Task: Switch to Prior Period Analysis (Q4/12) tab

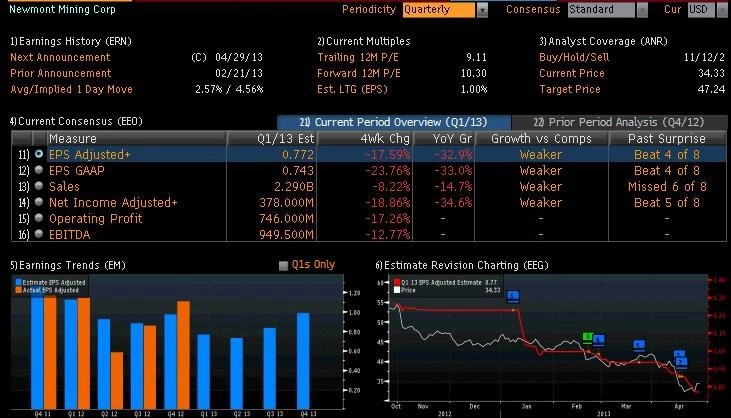Action: [619, 122]
